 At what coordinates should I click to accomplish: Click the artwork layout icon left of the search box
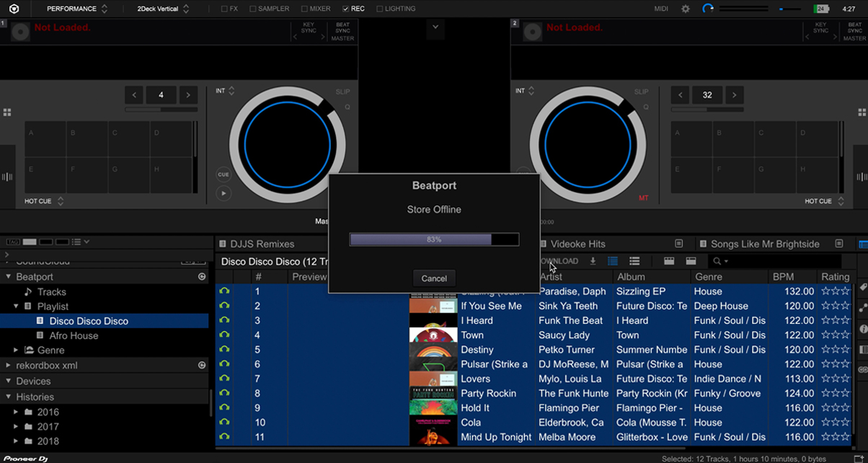point(669,261)
